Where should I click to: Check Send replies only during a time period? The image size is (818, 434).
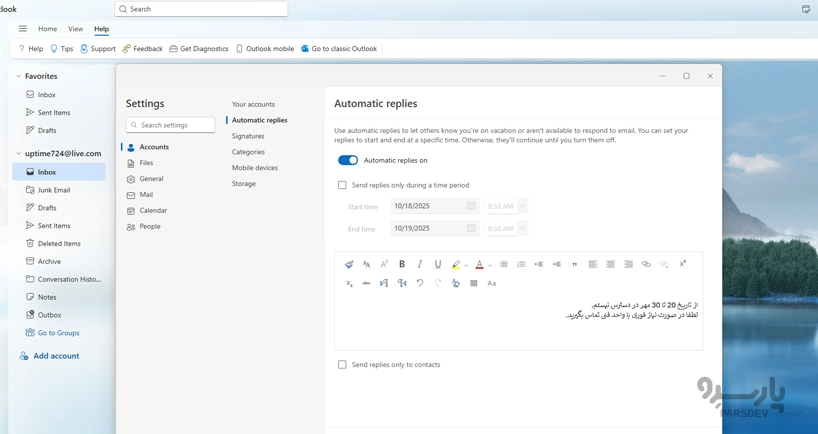click(x=342, y=185)
